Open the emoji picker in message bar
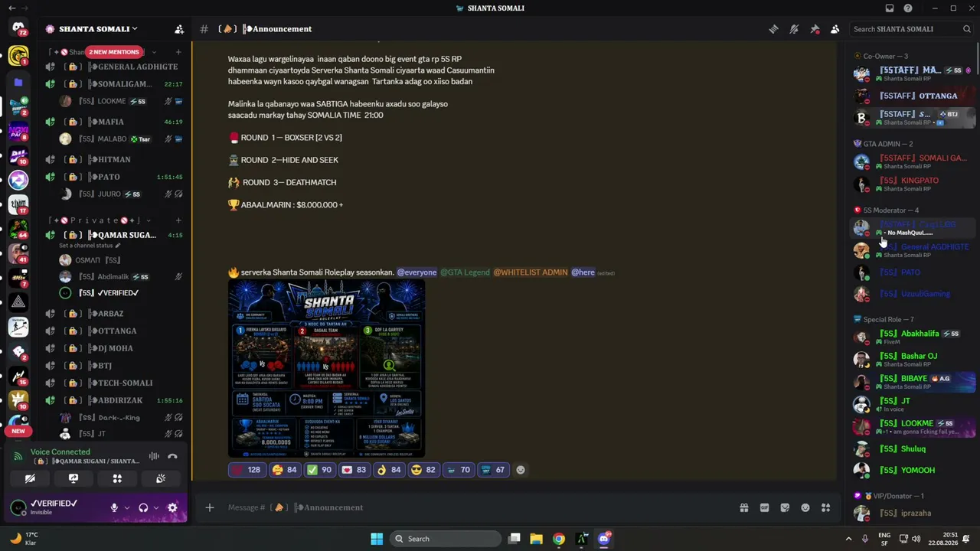Screen dimensions: 980x551 805,507
